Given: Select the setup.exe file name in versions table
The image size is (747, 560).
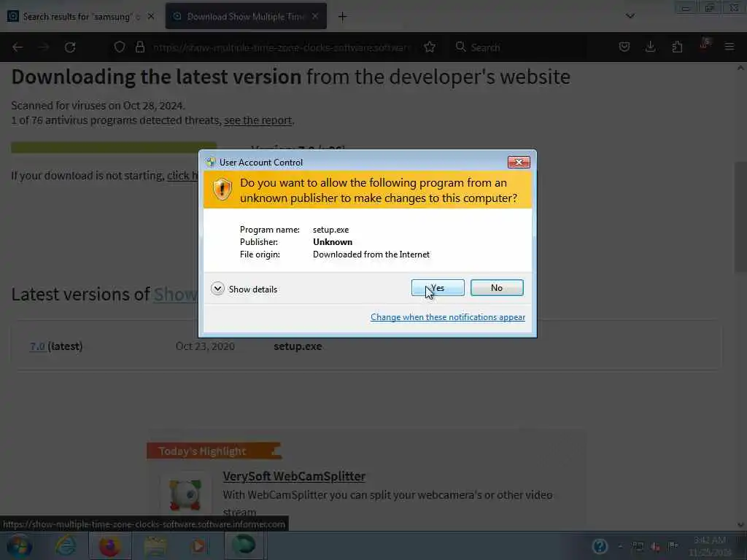Looking at the screenshot, I should pyautogui.click(x=298, y=346).
